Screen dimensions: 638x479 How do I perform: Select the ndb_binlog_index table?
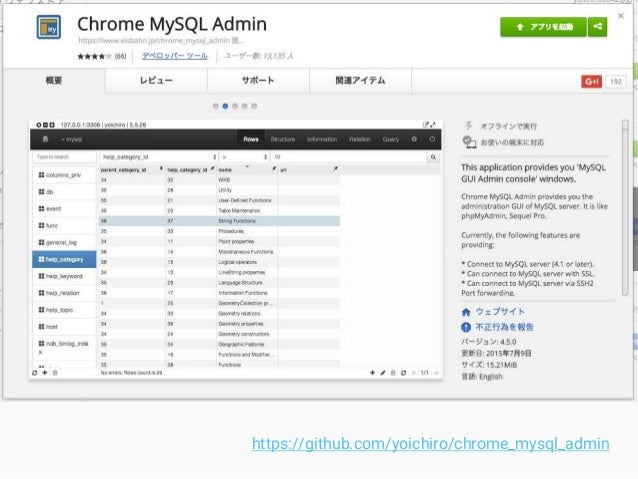pos(64,347)
